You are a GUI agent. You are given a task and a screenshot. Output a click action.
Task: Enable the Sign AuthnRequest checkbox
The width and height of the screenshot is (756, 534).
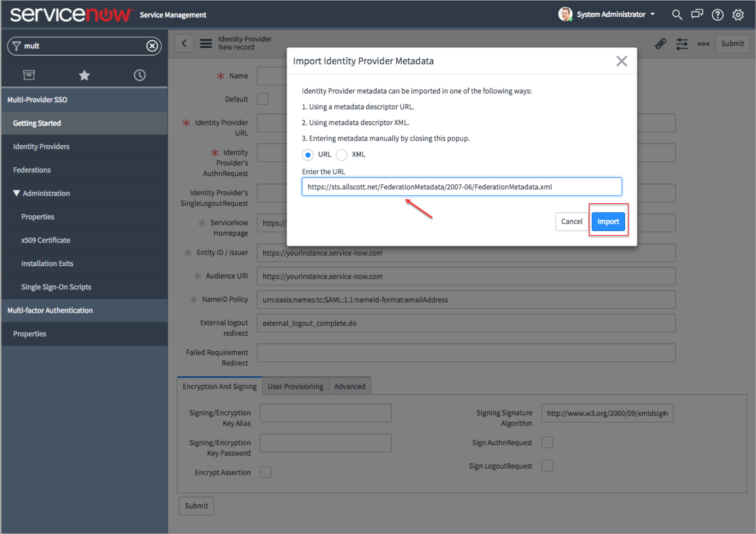(547, 443)
